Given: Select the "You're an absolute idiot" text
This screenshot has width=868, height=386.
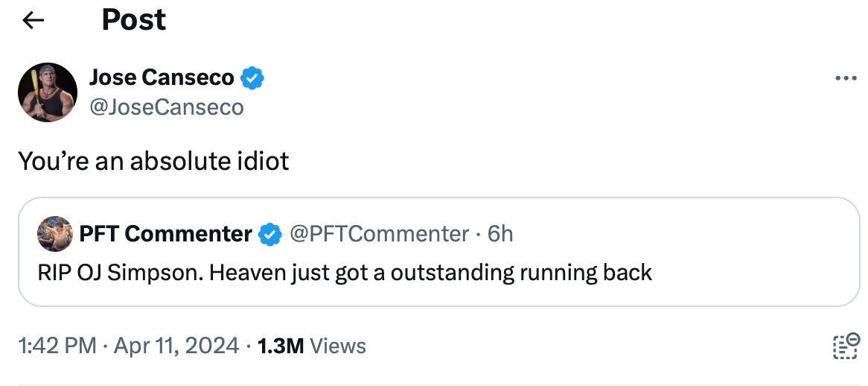Looking at the screenshot, I should pos(153,161).
